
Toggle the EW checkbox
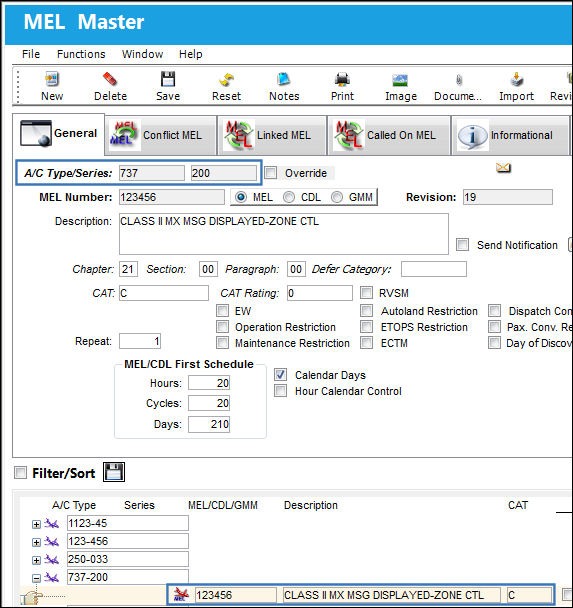tap(223, 311)
